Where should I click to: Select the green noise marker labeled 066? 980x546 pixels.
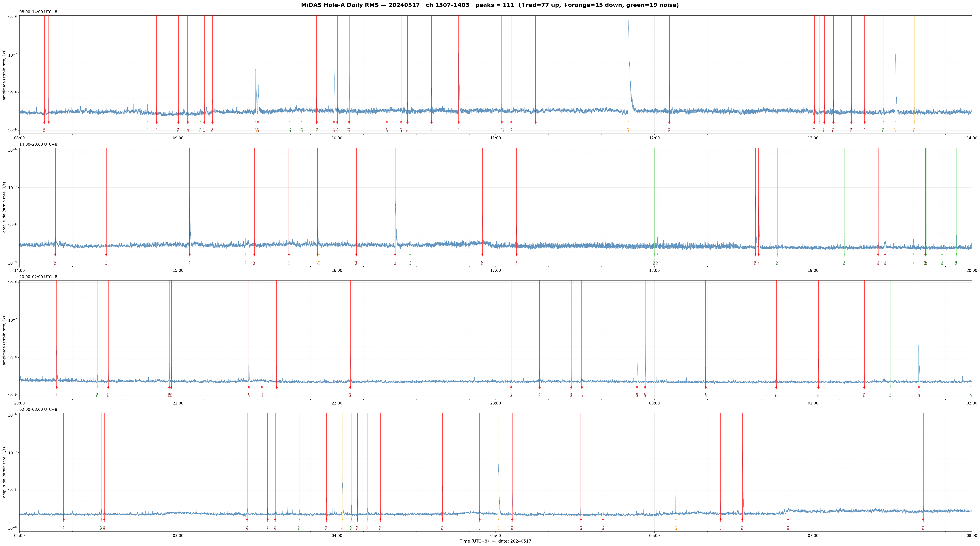click(97, 387)
